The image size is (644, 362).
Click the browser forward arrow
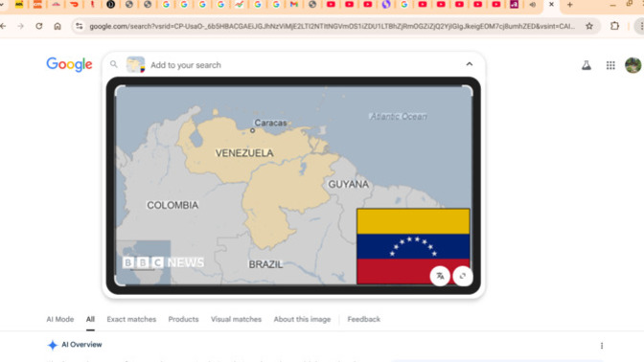pos(20,26)
